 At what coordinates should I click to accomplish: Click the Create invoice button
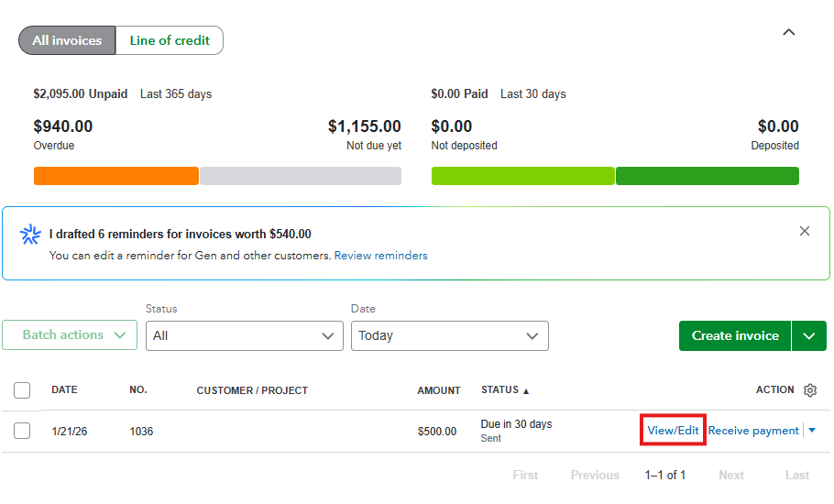point(735,335)
